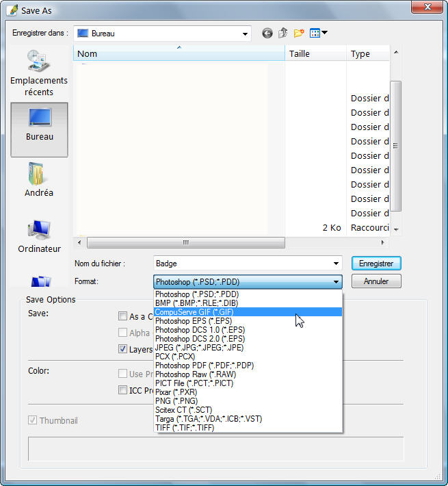Collapse the Format dropdown list
This screenshot has width=448, height=486.
point(336,282)
